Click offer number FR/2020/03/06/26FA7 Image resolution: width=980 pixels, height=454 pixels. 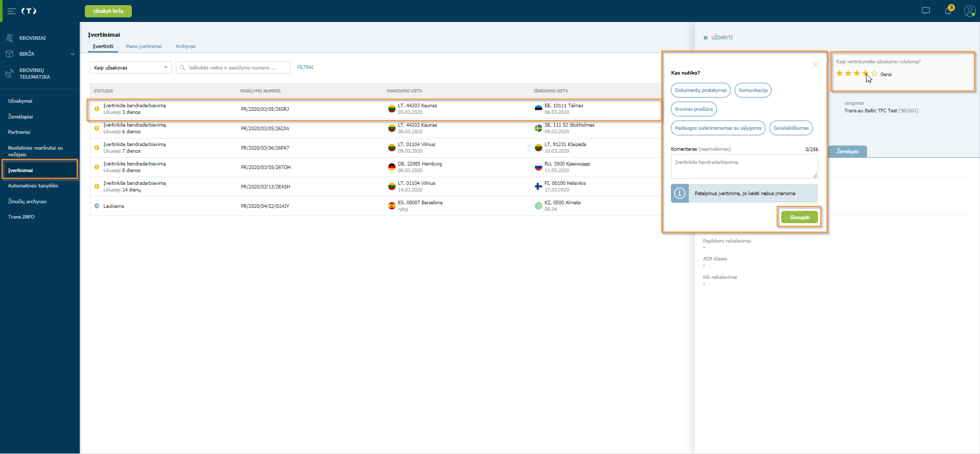265,148
